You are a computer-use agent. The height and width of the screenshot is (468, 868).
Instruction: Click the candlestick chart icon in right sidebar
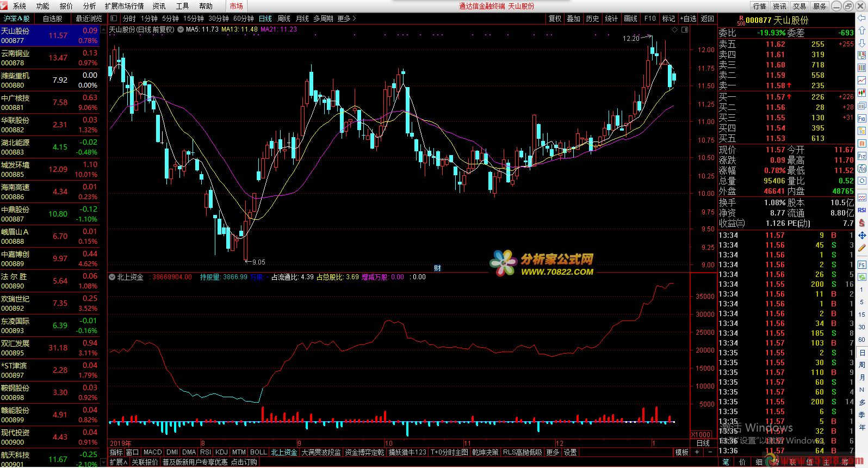pos(862,93)
